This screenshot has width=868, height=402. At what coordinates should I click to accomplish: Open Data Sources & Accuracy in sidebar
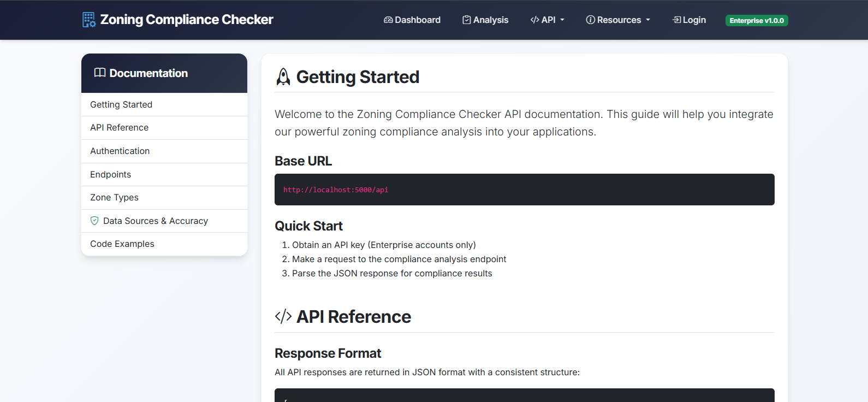pyautogui.click(x=164, y=221)
